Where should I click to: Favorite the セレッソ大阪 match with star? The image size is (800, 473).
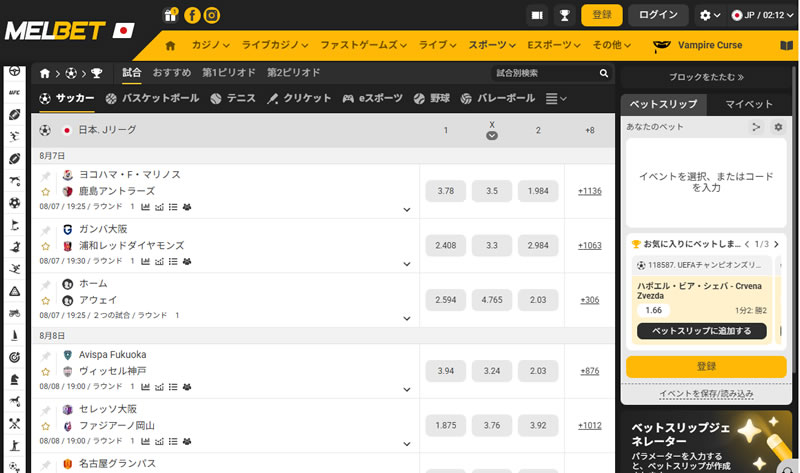pos(45,426)
